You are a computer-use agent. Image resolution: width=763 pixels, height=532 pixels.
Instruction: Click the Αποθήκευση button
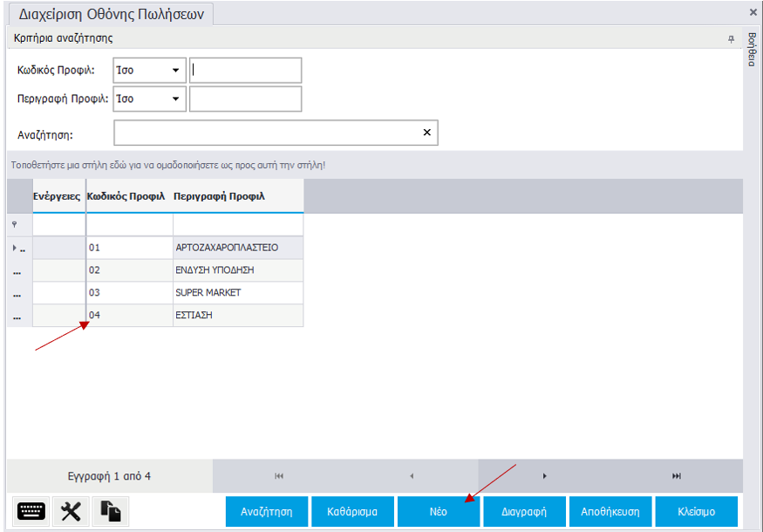click(x=610, y=512)
